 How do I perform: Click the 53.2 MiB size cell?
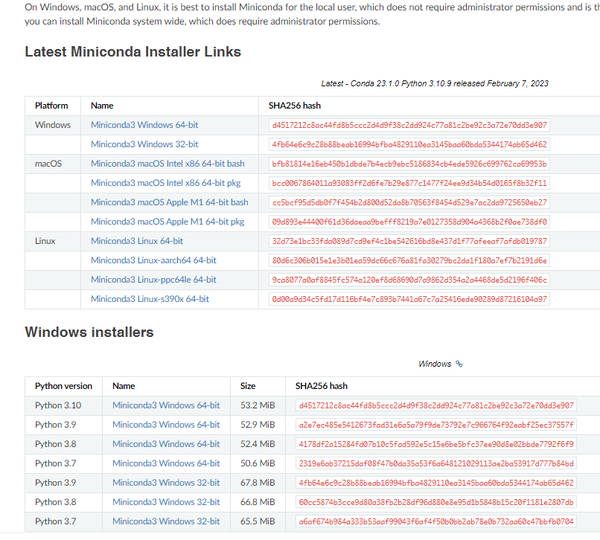(258, 405)
